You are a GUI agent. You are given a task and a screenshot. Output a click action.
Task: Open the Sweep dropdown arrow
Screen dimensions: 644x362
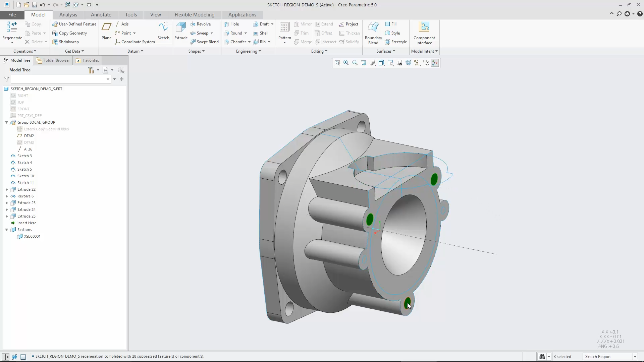(212, 33)
